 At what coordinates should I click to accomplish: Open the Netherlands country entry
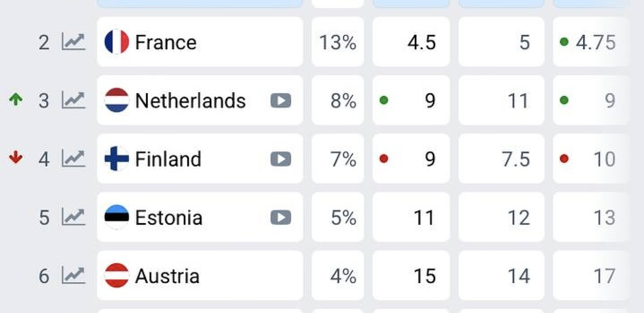point(200,100)
